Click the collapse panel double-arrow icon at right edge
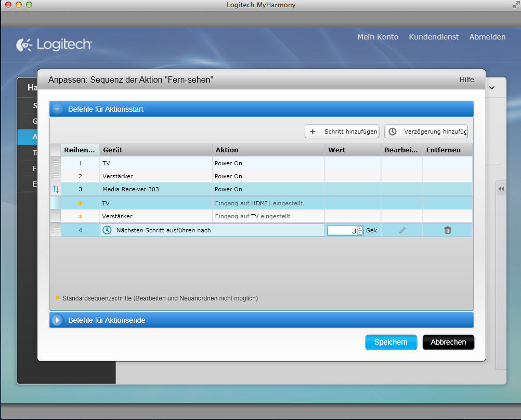 click(x=501, y=189)
